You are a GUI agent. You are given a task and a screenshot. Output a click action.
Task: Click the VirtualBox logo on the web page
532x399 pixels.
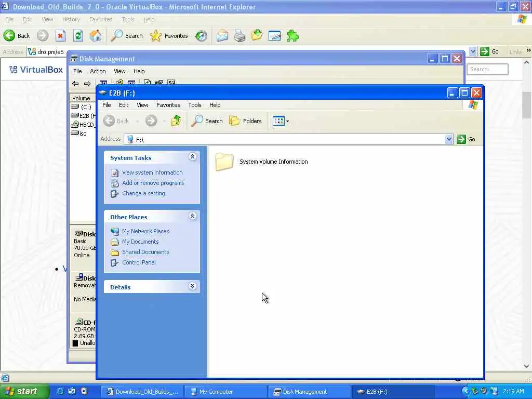(36, 70)
